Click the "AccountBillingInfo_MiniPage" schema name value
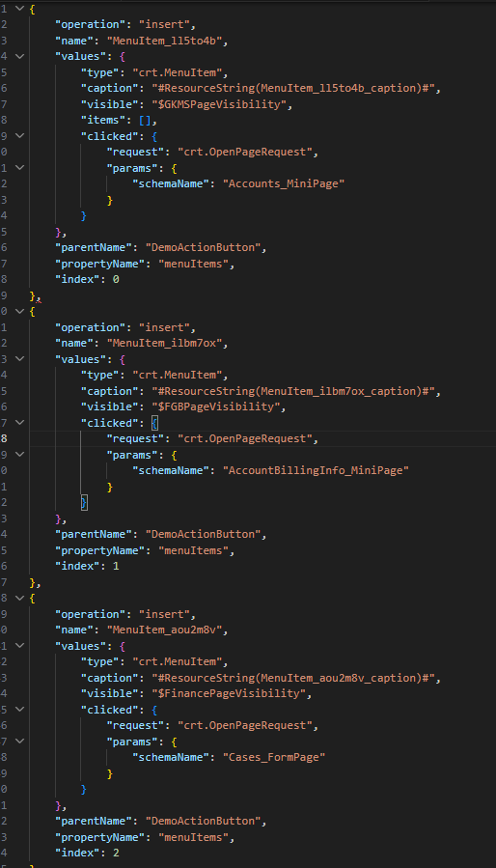This screenshot has height=868, width=496. click(x=316, y=470)
